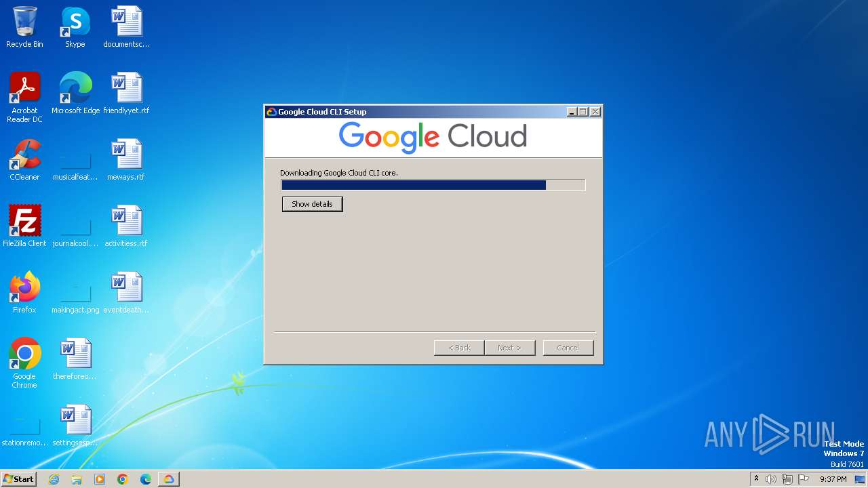Open Internet Explorer from the taskbar
Screen dimensions: 868x488
(54, 479)
